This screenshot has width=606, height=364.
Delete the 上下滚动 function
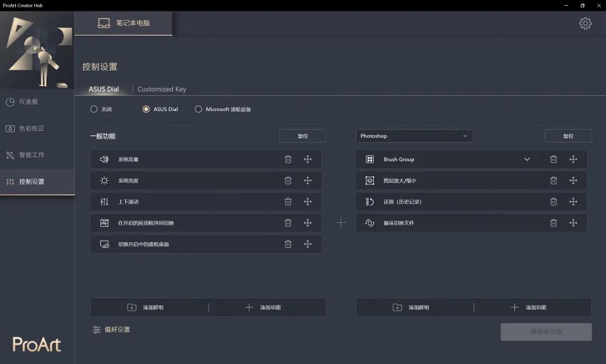288,202
